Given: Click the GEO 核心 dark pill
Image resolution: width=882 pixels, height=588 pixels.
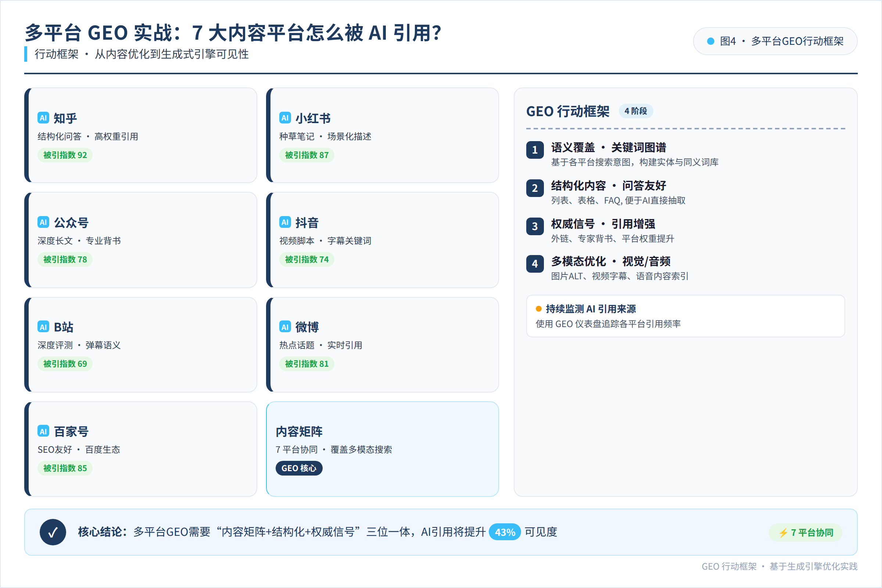Looking at the screenshot, I should (299, 468).
